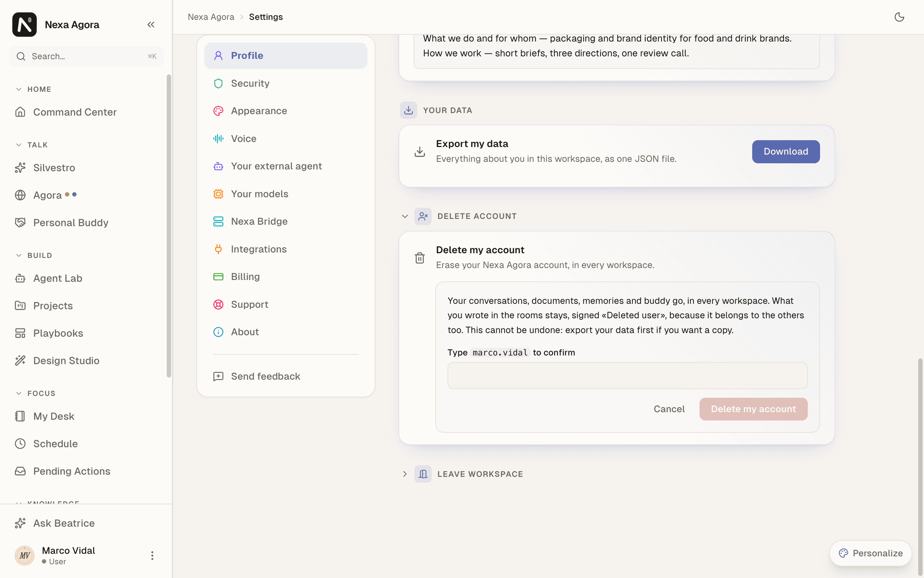
Task: Toggle dark mode moon icon
Action: pyautogui.click(x=899, y=17)
